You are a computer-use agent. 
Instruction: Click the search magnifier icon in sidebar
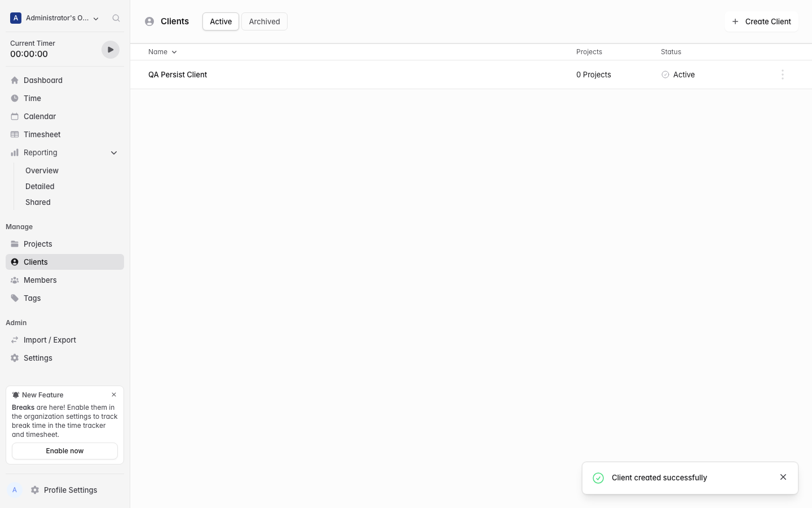coord(116,18)
